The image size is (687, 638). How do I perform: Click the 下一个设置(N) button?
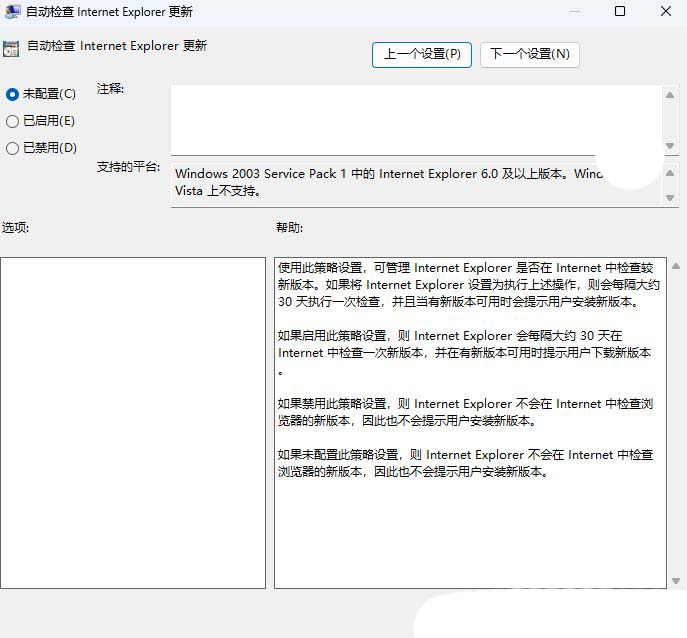click(530, 55)
